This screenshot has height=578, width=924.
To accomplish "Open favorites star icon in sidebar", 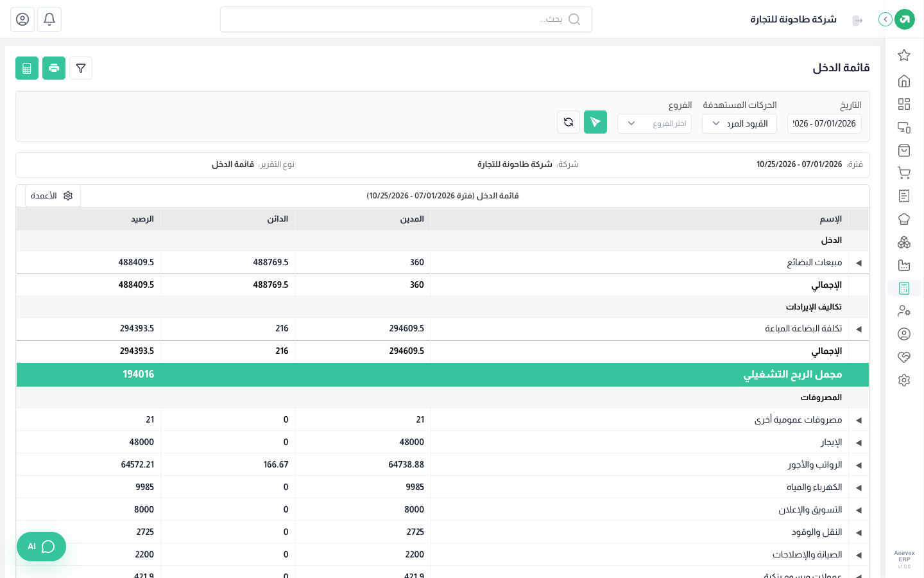I will tap(904, 55).
